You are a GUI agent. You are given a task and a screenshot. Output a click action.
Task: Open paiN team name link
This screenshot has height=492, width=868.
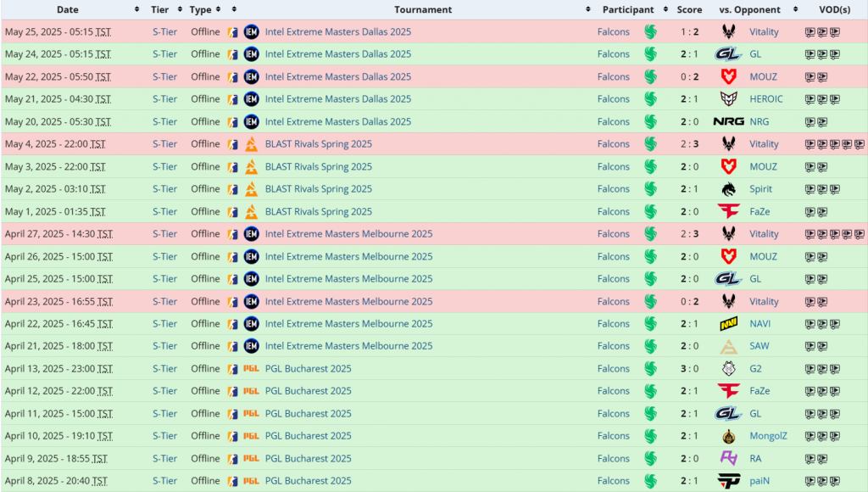[759, 481]
